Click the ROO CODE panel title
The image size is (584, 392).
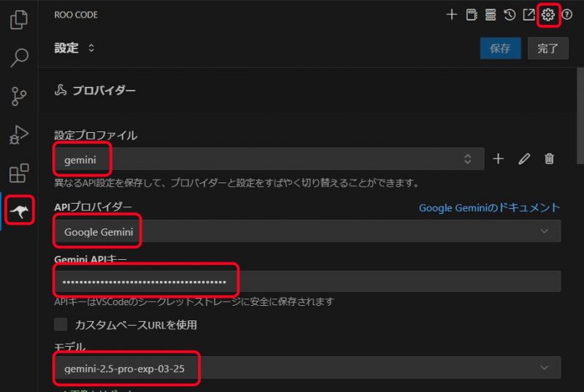pos(76,15)
